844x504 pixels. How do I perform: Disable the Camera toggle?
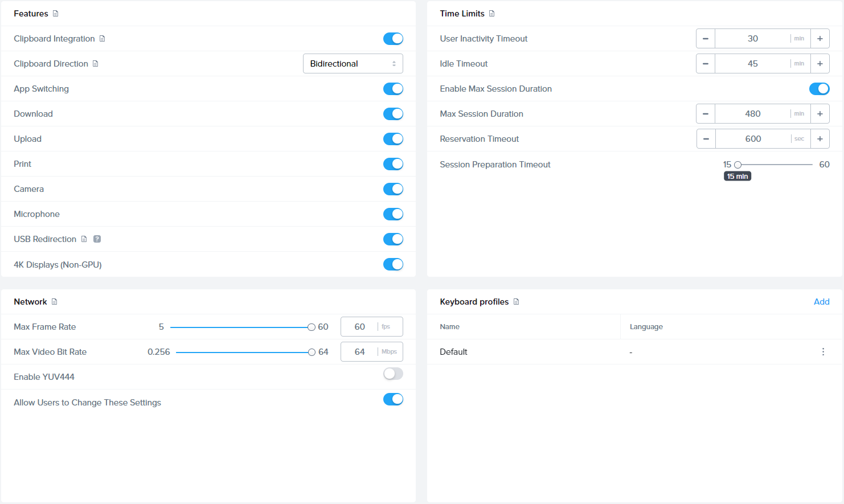point(393,189)
